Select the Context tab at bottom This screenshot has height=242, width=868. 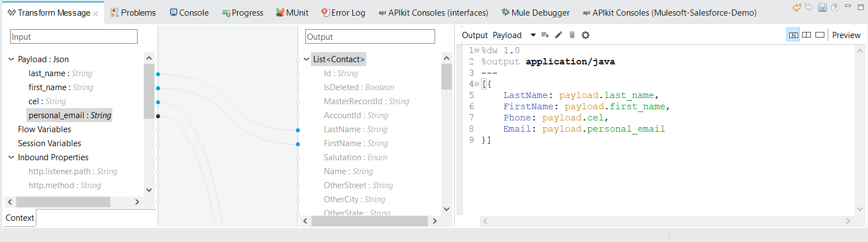(20, 218)
